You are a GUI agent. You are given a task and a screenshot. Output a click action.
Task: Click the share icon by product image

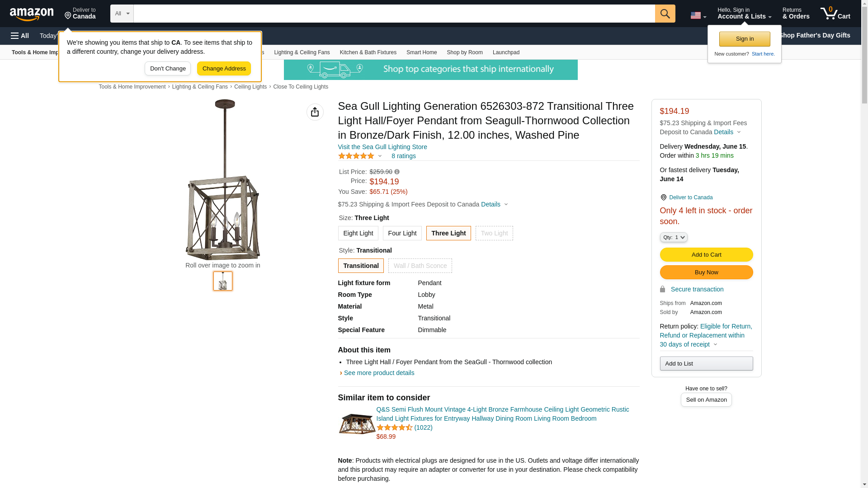[315, 112]
